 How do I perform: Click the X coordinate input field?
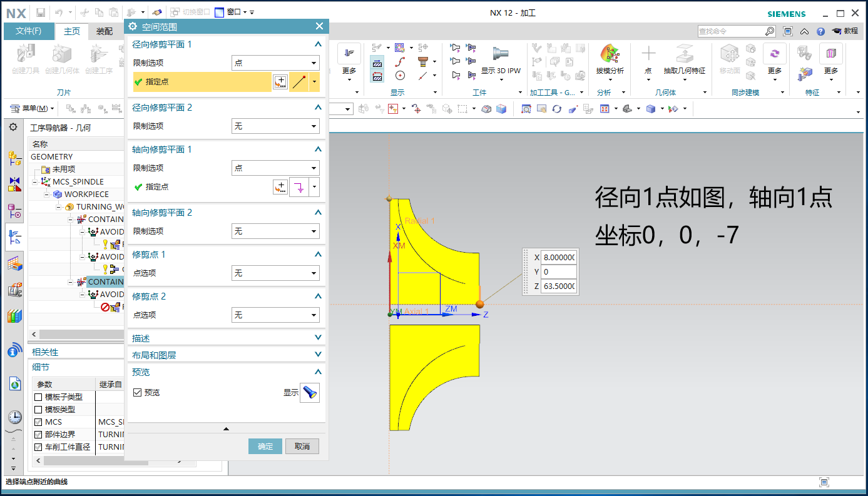tap(559, 257)
